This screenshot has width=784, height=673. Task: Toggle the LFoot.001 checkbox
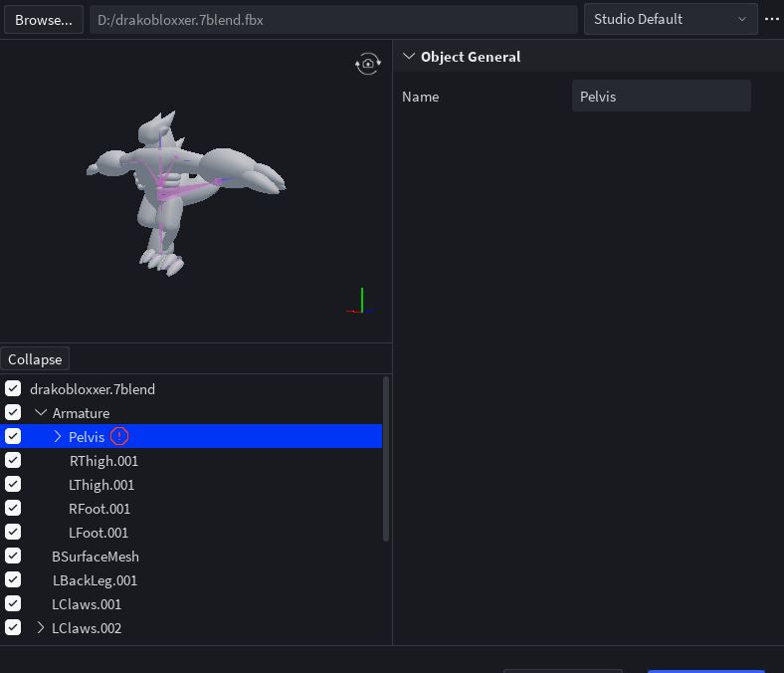pos(13,532)
